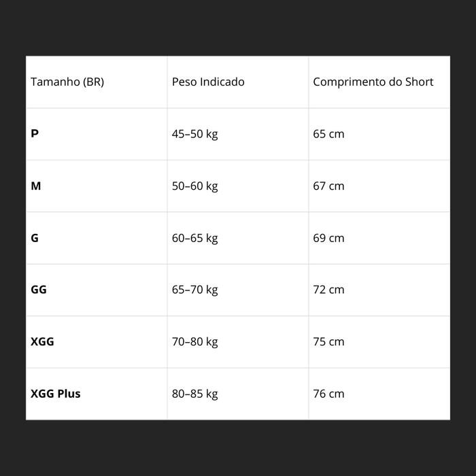Click the Tamanho (BR) column header

67,82
